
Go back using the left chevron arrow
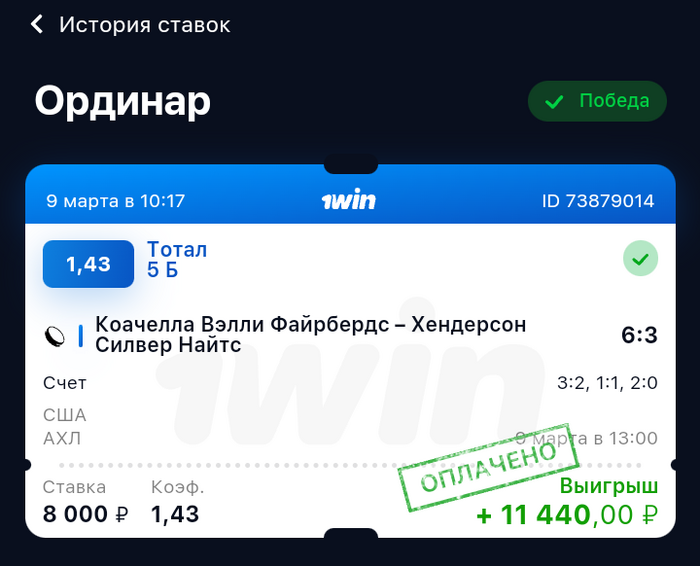tap(37, 24)
